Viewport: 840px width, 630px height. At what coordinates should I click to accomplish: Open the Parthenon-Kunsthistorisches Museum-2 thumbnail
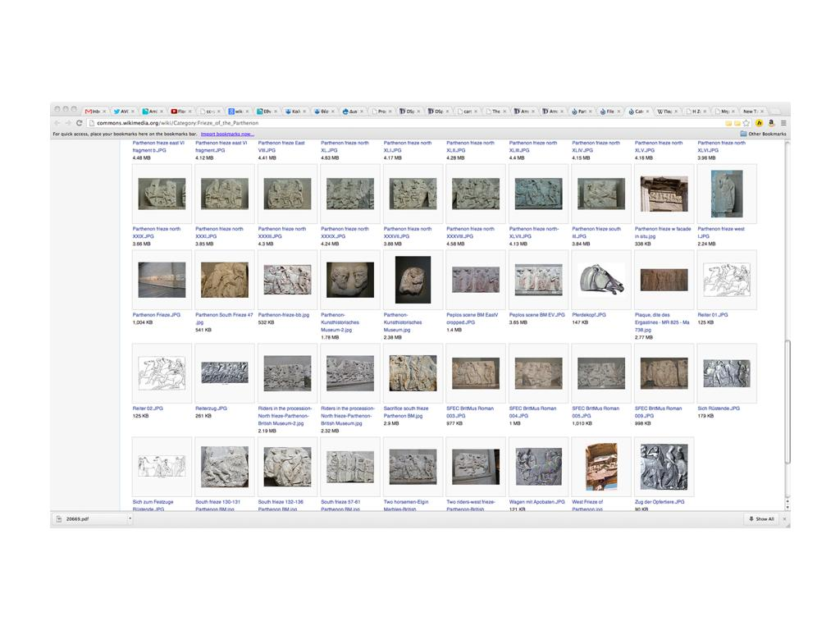point(350,280)
